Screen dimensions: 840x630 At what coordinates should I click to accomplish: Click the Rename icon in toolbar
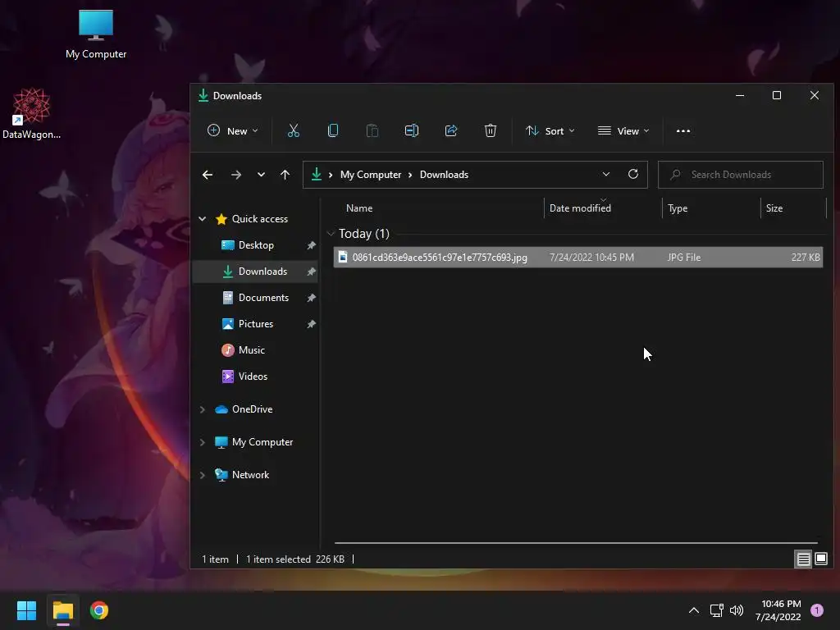[412, 130]
